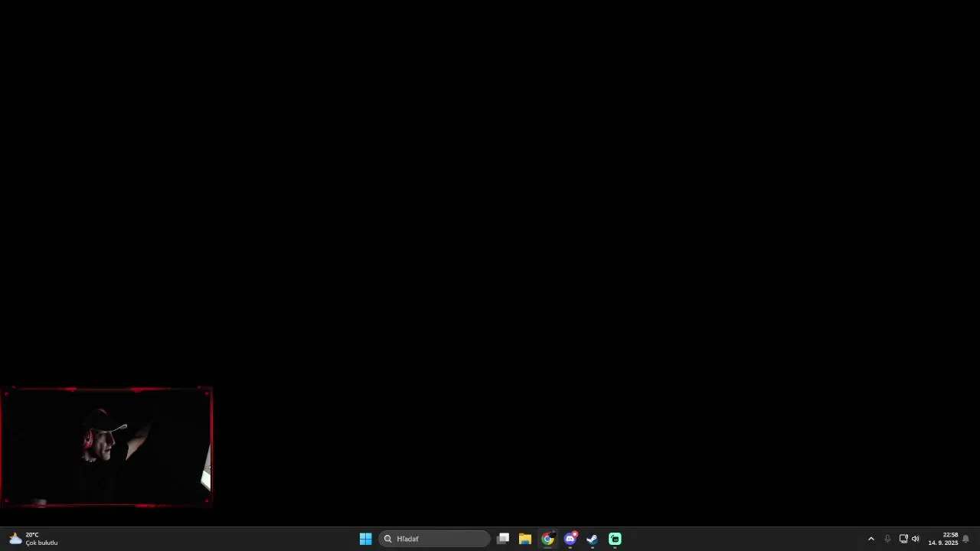
Task: Open the volume speaker tray icon
Action: pos(915,539)
